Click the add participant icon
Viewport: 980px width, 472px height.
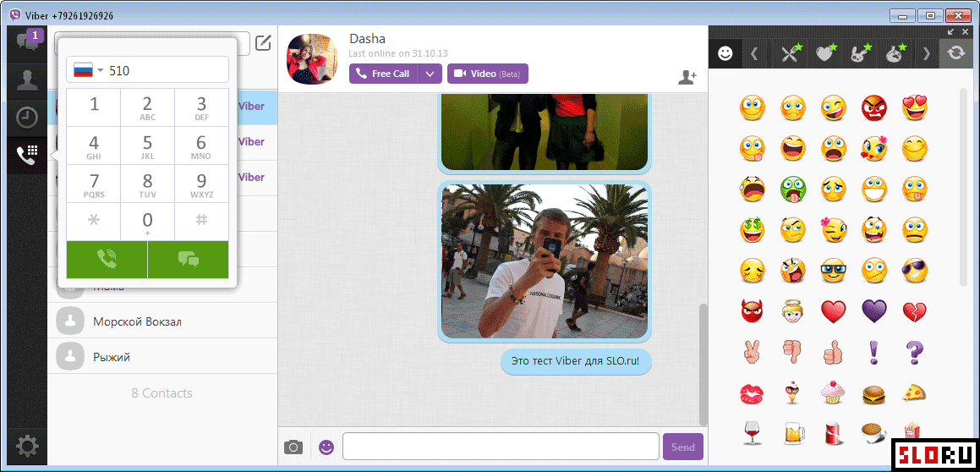click(687, 78)
